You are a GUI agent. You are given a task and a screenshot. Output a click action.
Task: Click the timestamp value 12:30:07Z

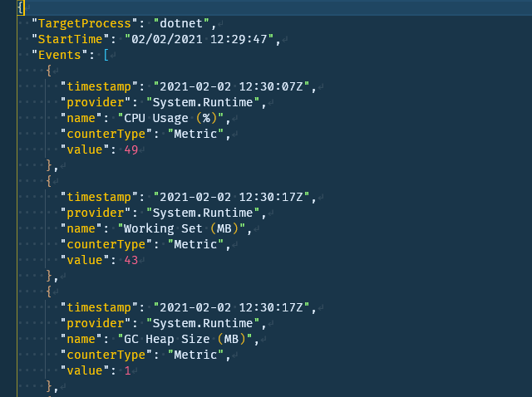(232, 86)
